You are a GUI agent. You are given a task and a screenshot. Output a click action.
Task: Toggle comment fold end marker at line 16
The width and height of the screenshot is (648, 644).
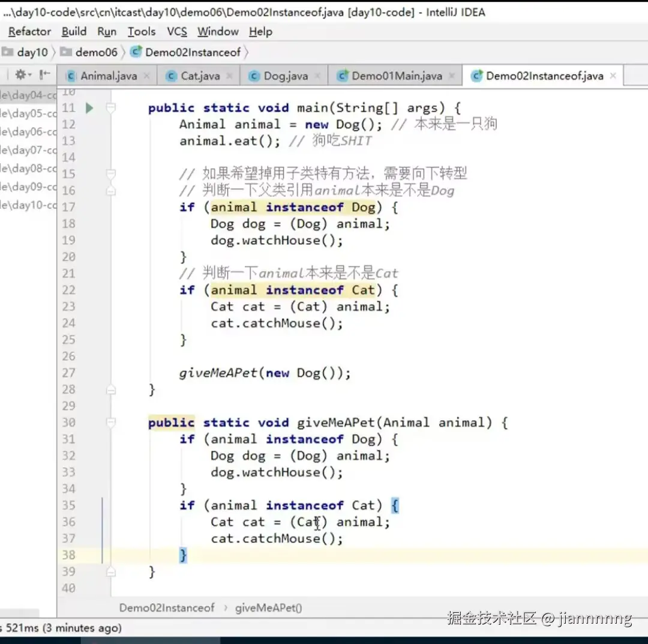[111, 191]
